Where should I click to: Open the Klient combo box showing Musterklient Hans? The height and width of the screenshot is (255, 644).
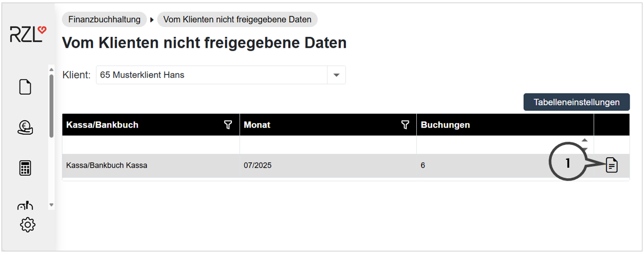pyautogui.click(x=212, y=75)
